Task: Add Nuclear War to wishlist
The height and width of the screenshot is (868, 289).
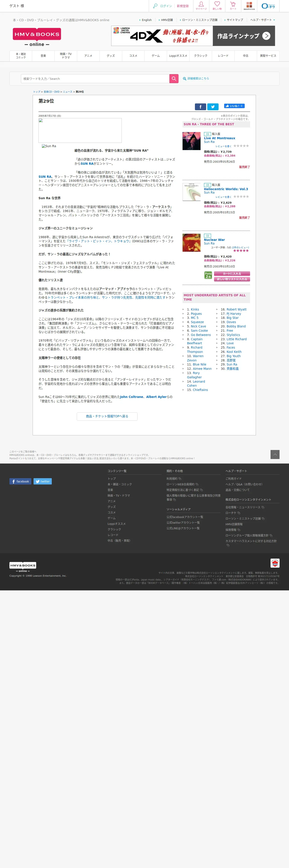Action: click(232, 279)
